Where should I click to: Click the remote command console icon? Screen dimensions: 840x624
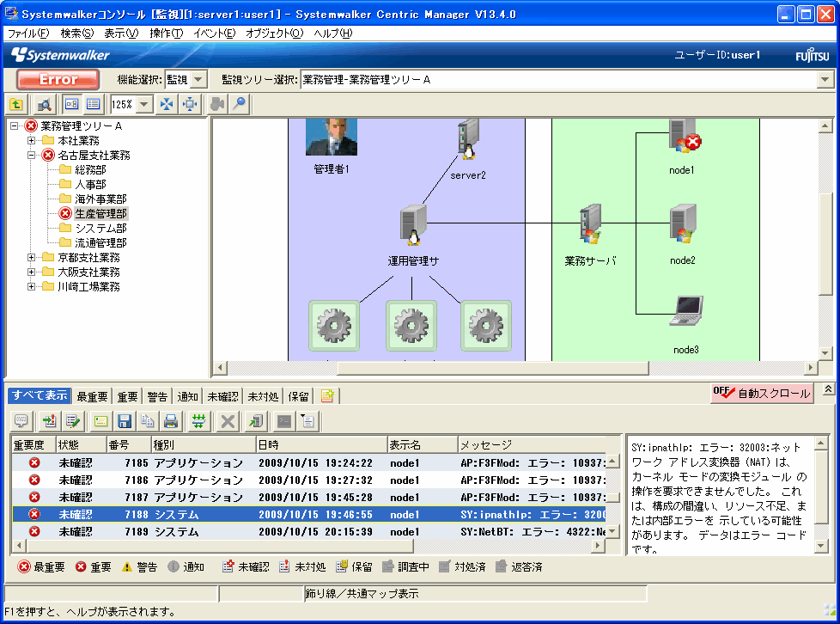click(x=284, y=421)
